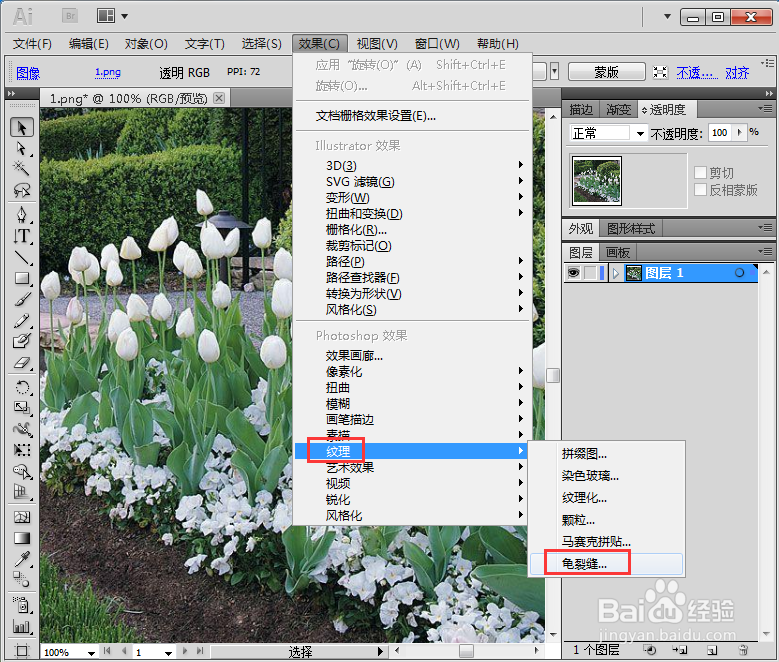
Task: Click the target circle of 图层 1
Action: point(739,273)
